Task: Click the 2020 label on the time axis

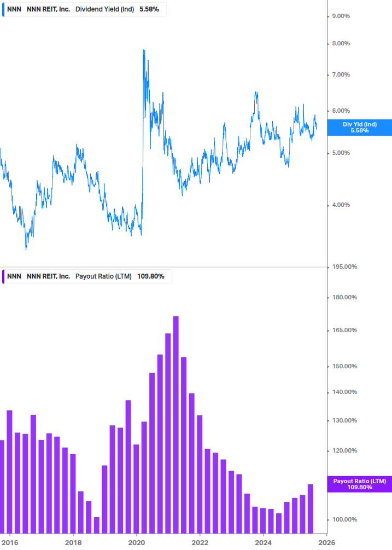Action: point(137,543)
